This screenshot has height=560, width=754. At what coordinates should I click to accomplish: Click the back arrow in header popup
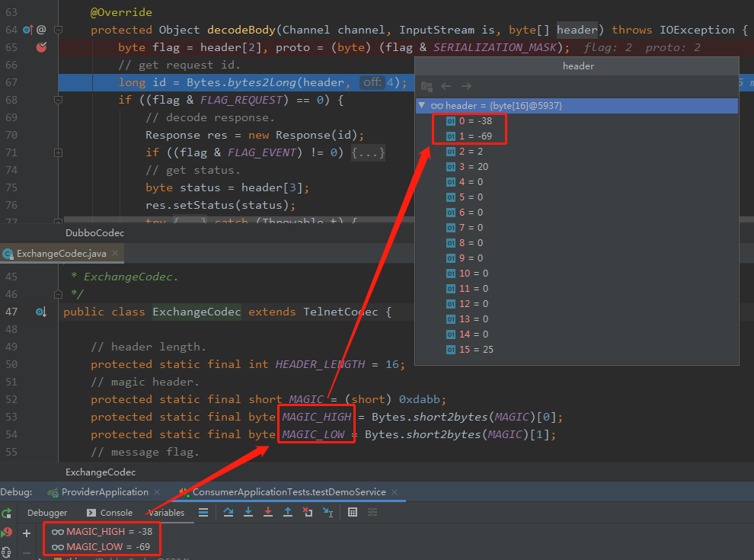tap(446, 86)
